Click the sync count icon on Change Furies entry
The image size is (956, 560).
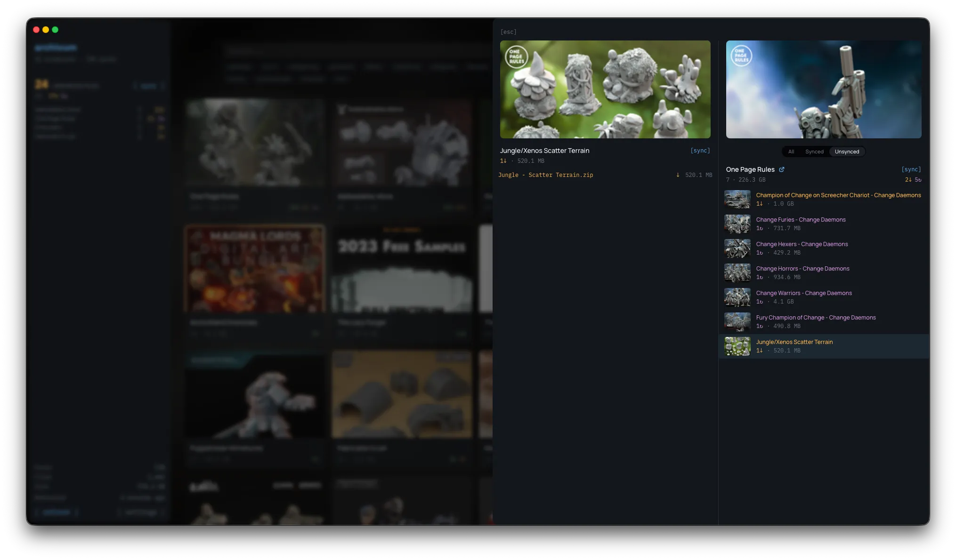760,228
